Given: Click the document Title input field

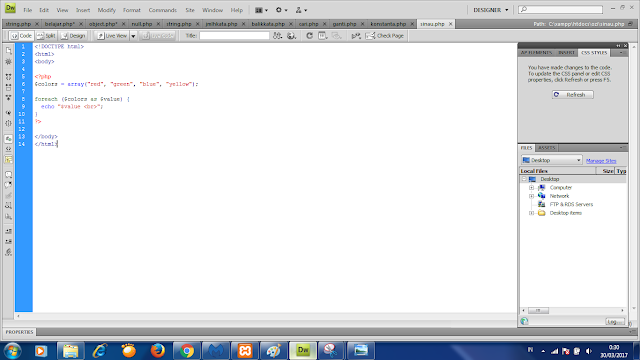Looking at the screenshot, I should [x=234, y=36].
